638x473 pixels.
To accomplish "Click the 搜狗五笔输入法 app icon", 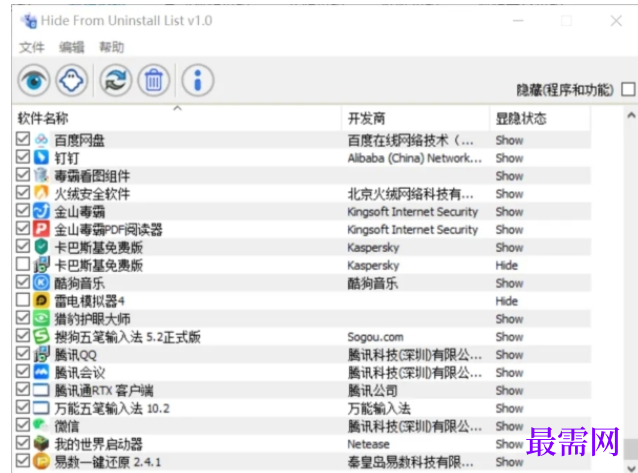I will point(41,337).
